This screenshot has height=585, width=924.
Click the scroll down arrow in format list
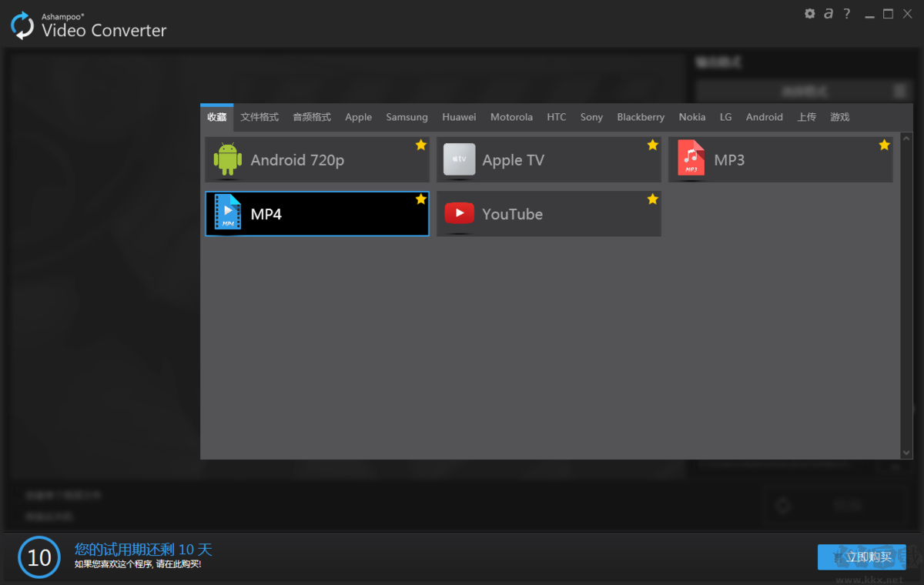(x=906, y=453)
